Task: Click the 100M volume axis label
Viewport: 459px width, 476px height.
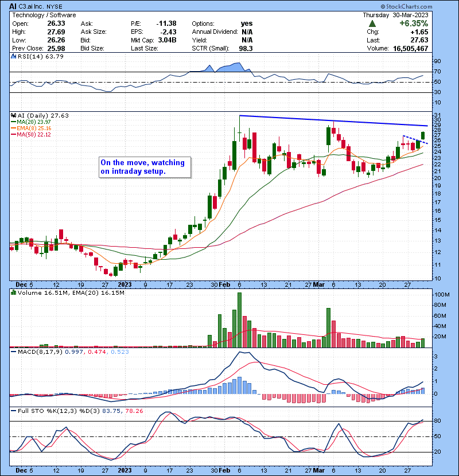Action: pos(442,295)
